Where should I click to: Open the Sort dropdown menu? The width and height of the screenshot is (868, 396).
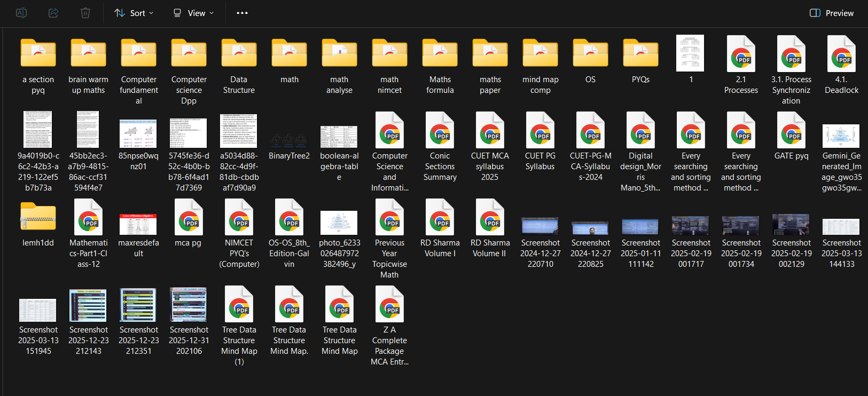coord(134,13)
